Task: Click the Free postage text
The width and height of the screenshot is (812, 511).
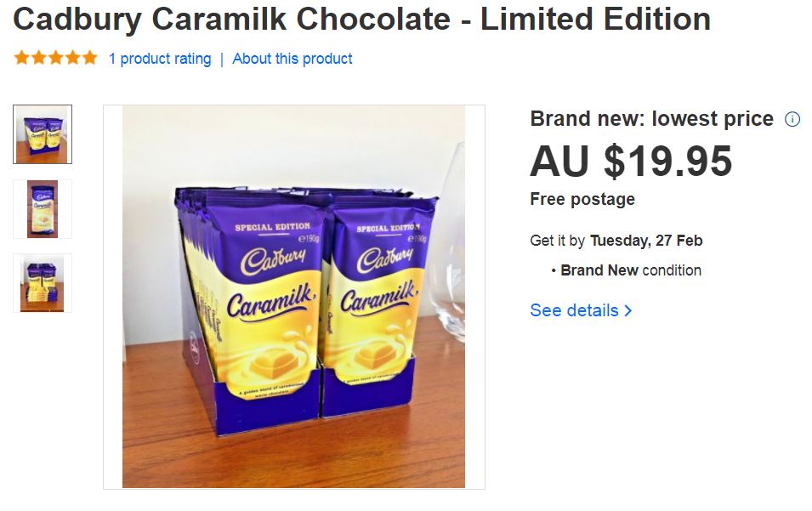Action: tap(582, 199)
